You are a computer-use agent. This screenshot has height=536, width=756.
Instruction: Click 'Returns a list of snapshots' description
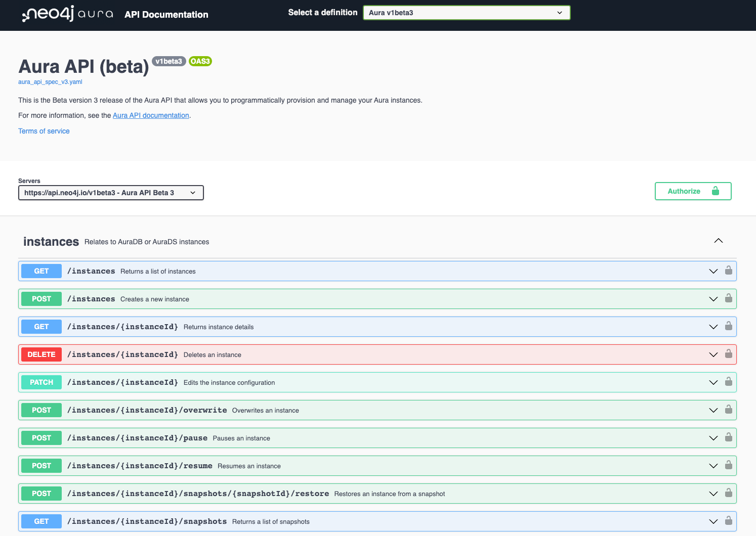pos(271,522)
